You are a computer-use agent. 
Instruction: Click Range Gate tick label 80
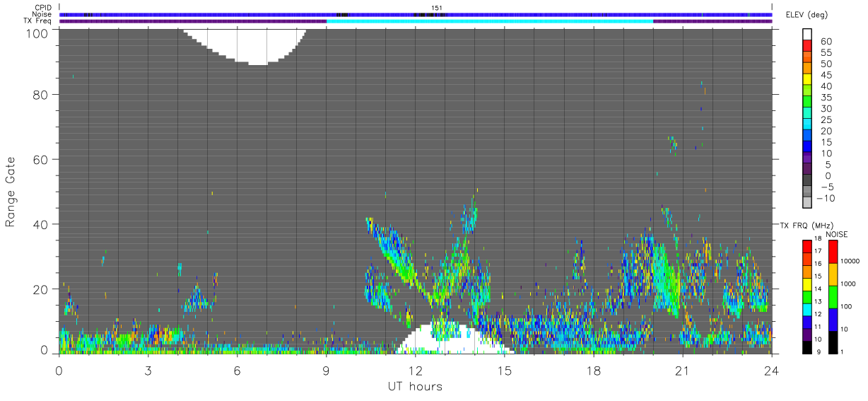pos(40,94)
